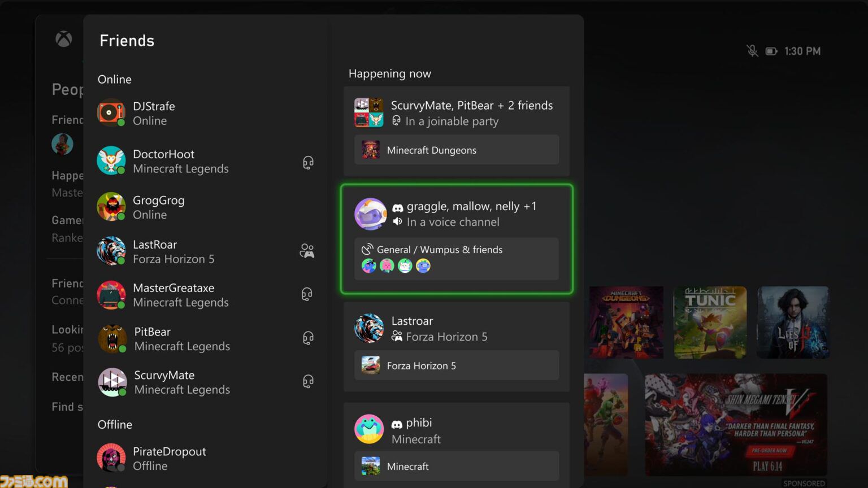This screenshot has height=488, width=868.
Task: Open PirateDropout's offline avatar
Action: 111,457
